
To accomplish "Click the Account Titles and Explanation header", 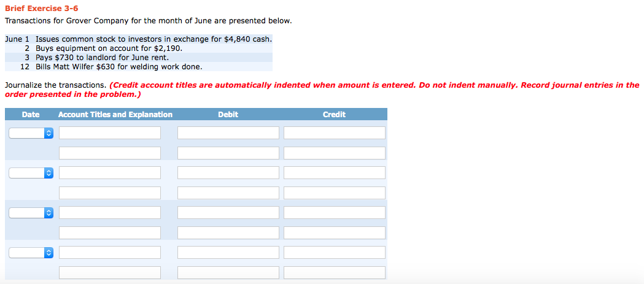I will (x=115, y=115).
